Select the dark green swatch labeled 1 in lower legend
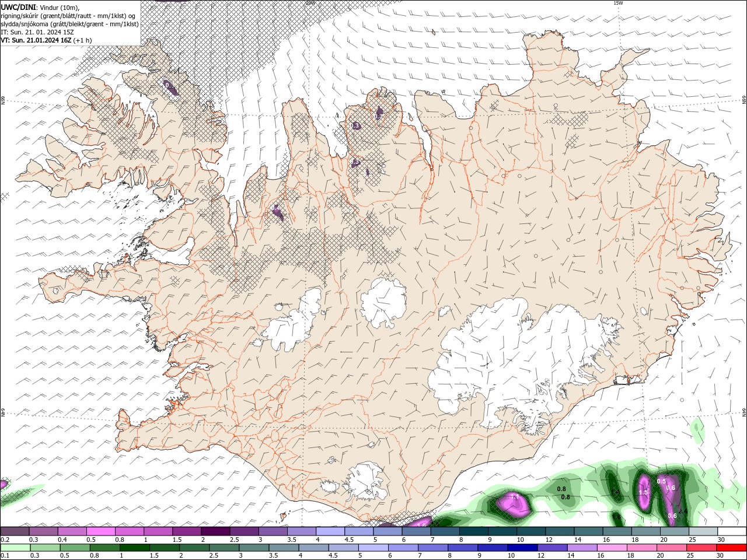Viewport: 747px width, 560px height. coord(134,548)
